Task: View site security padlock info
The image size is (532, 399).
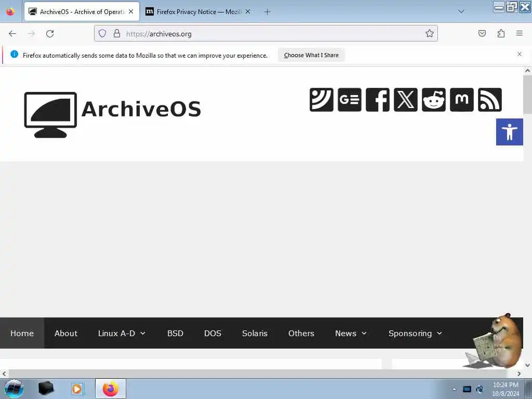Action: click(117, 34)
